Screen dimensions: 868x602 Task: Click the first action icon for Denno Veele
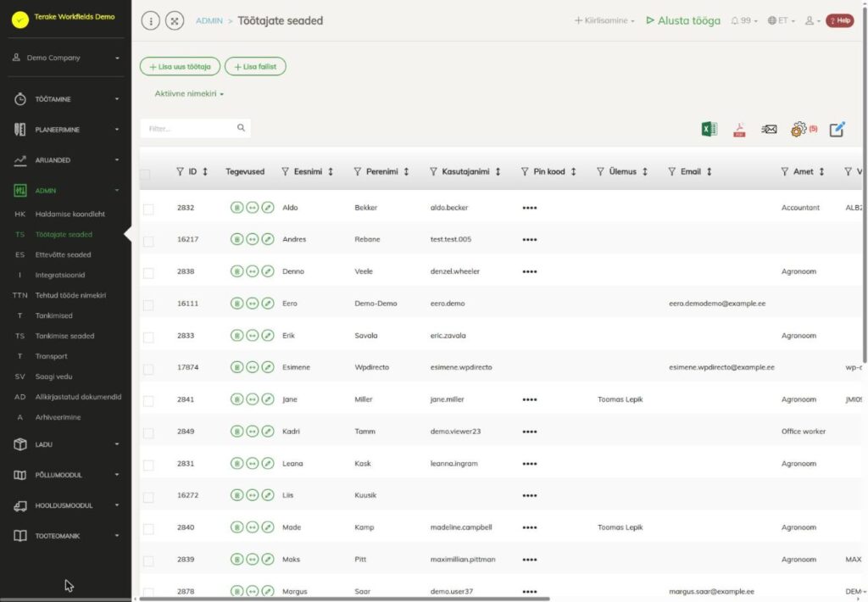[237, 272]
